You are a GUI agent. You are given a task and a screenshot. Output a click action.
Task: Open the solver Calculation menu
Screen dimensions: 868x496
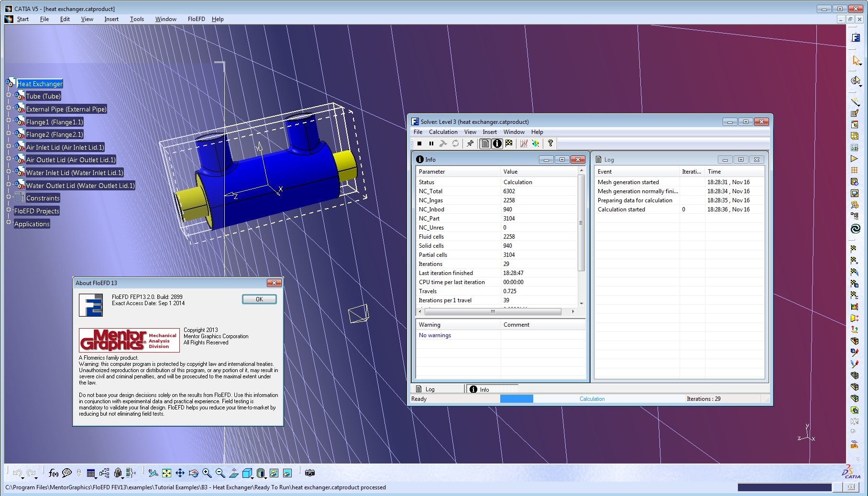(x=443, y=132)
